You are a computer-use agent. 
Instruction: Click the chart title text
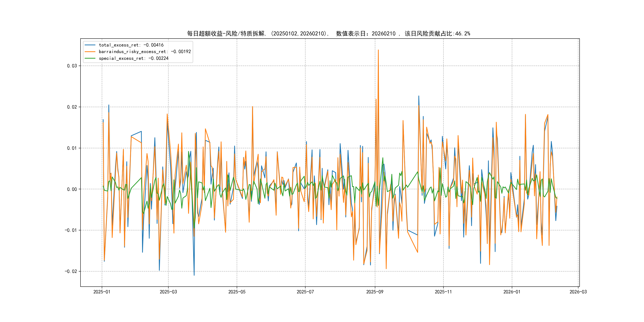click(328, 34)
